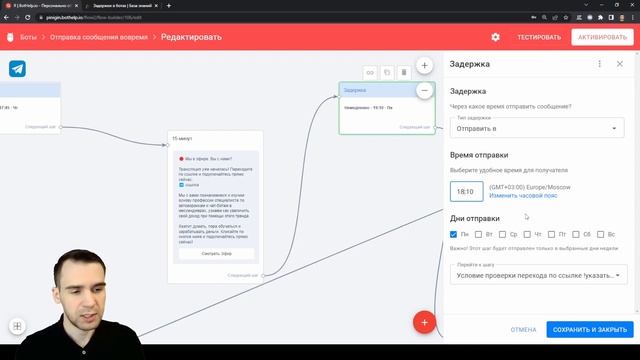Uncheck the Пн day checkbox
This screenshot has height=360, width=640.
[x=453, y=234]
